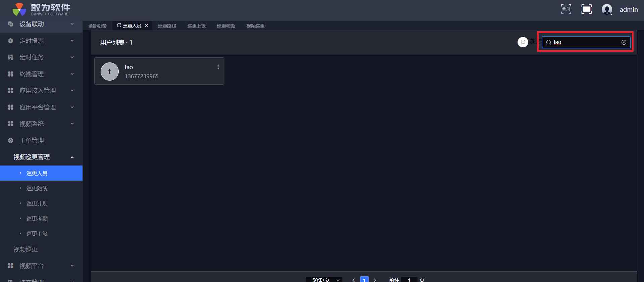
Task: Click the 视频系统 sidebar icon
Action: pyautogui.click(x=11, y=124)
